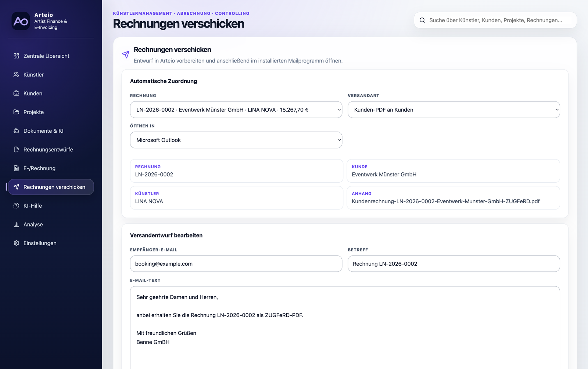Open Dokumente & KI
588x369 pixels.
[x=51, y=131]
